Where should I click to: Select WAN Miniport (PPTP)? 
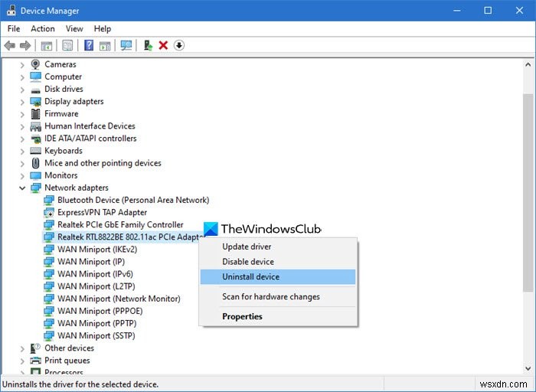click(97, 323)
